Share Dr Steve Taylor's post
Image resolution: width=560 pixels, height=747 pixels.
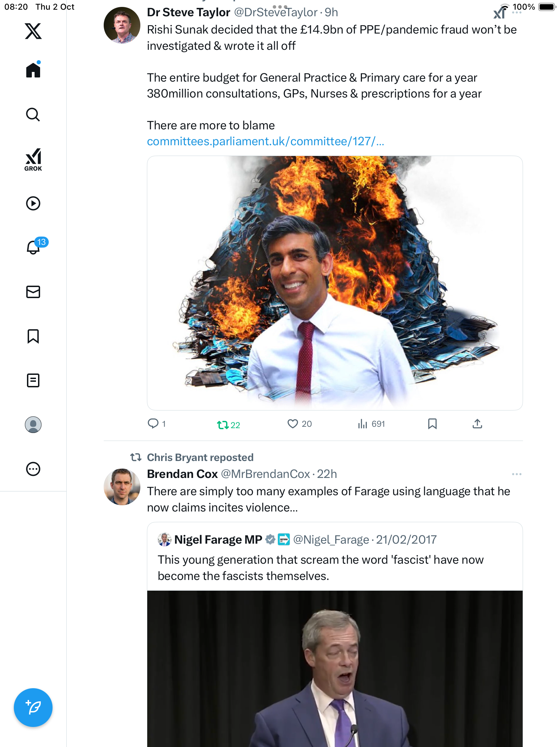(x=477, y=424)
